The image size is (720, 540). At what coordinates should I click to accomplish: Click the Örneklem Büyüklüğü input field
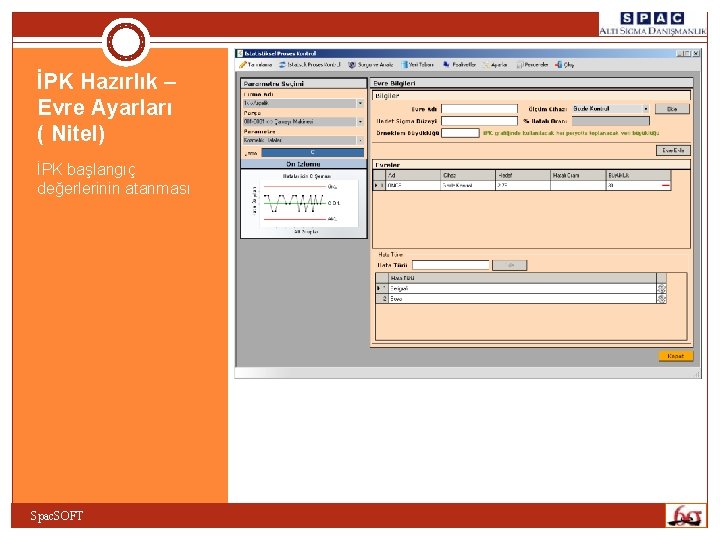tap(460, 133)
